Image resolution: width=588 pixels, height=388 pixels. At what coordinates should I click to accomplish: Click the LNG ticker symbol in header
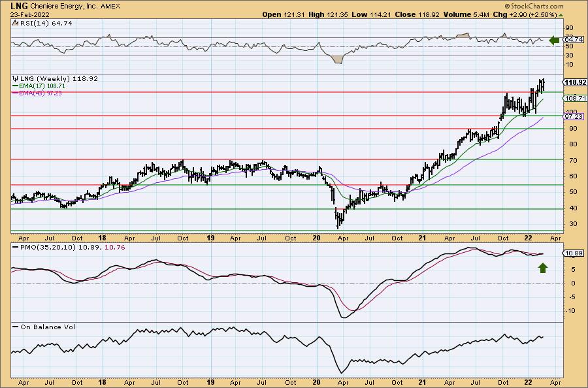[18, 6]
